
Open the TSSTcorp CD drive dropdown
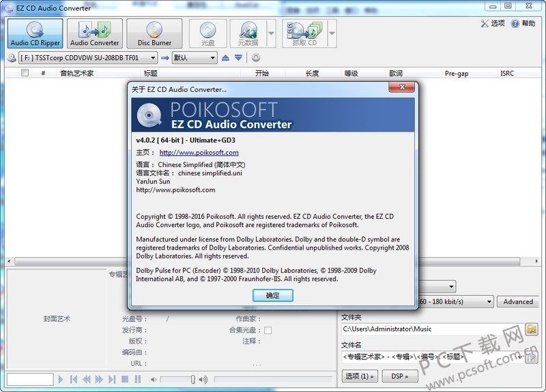point(88,58)
